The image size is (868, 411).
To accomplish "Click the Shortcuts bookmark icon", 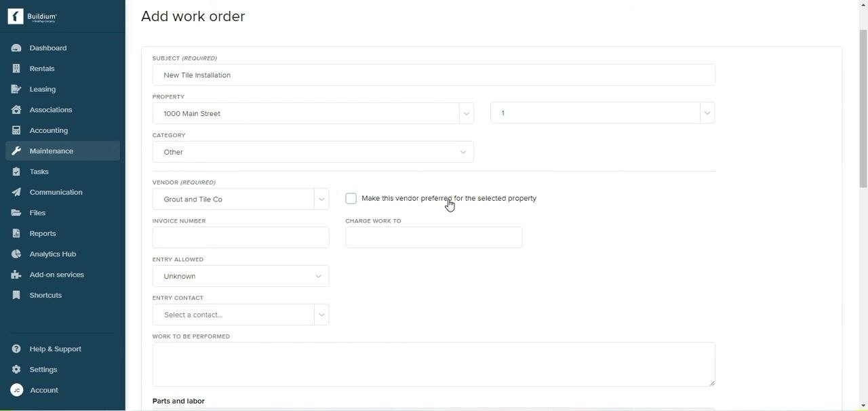I will pyautogui.click(x=16, y=295).
